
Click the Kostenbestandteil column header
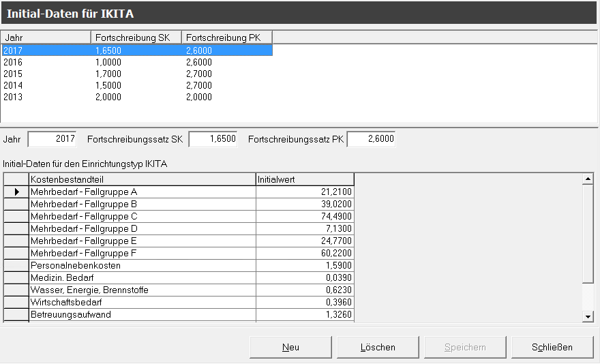tap(142, 179)
